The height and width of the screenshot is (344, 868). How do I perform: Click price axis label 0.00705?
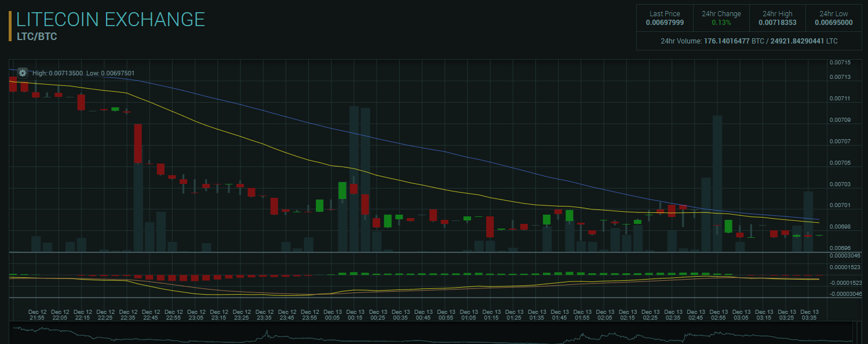pyautogui.click(x=840, y=163)
